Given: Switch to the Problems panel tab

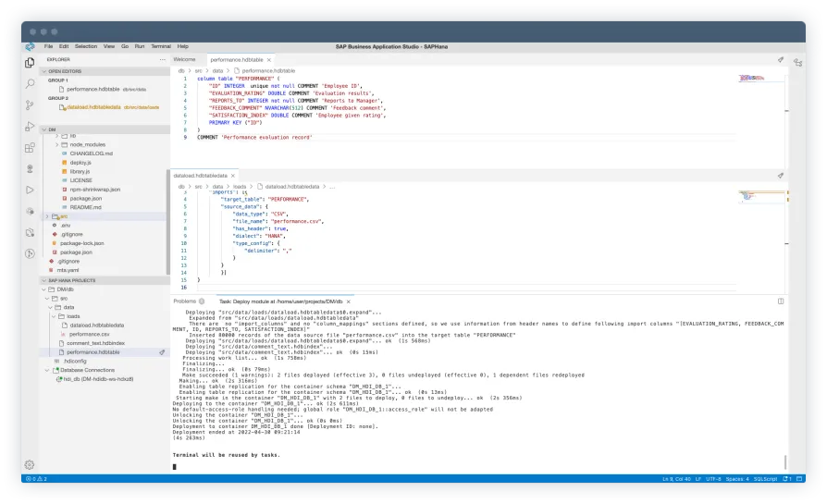Looking at the screenshot, I should click(x=185, y=301).
